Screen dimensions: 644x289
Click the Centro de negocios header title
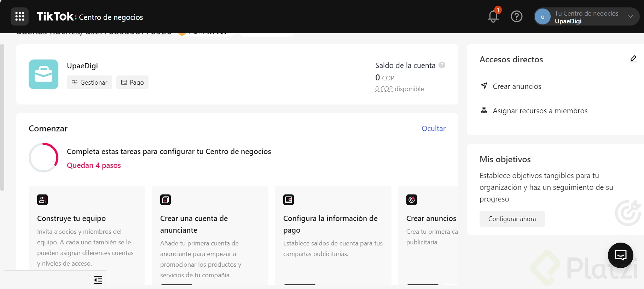click(x=111, y=17)
